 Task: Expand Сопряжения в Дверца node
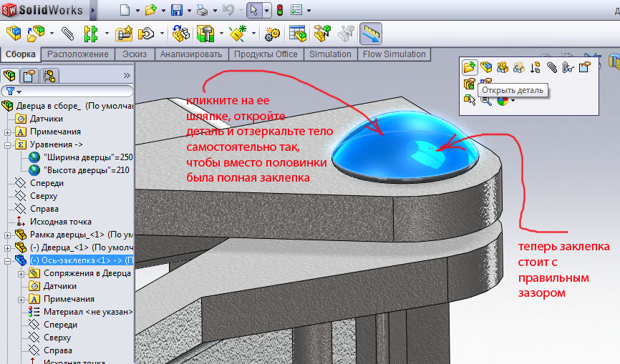21,273
